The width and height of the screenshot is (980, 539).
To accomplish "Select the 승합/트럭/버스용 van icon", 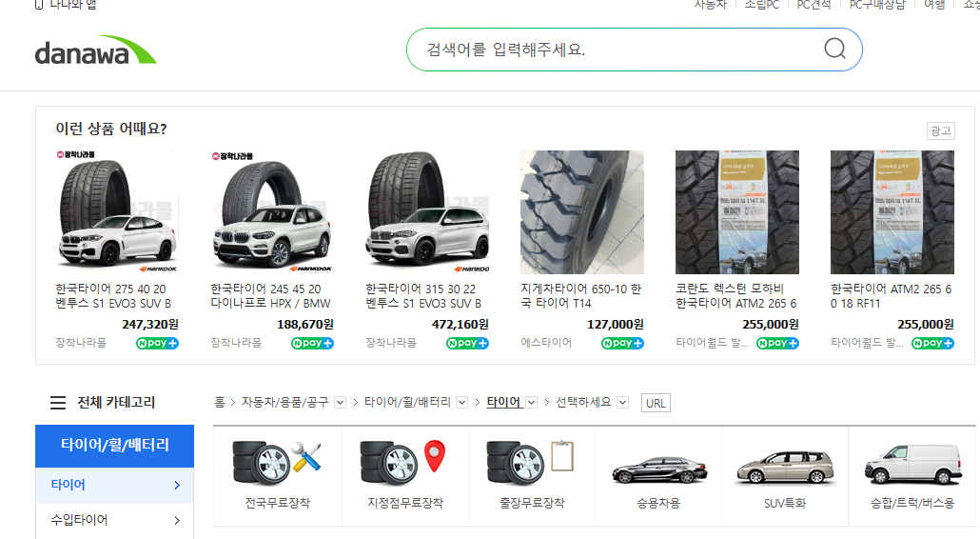I will (x=913, y=465).
